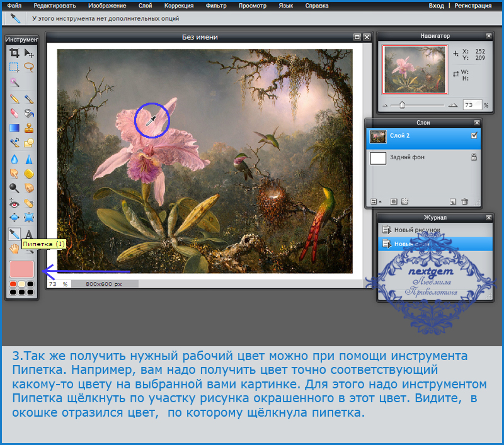504x445 pixels.
Task: Select the Magic Wand tool
Action: [14, 82]
